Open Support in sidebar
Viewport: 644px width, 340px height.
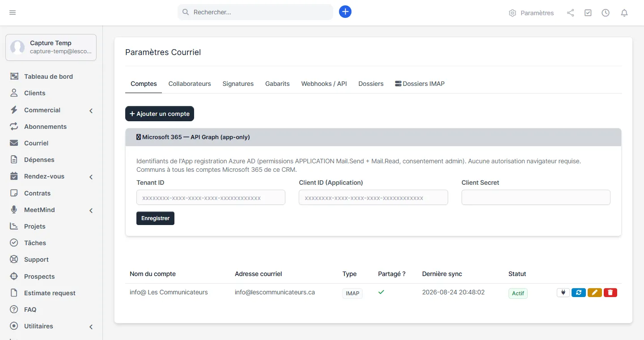tap(36, 259)
